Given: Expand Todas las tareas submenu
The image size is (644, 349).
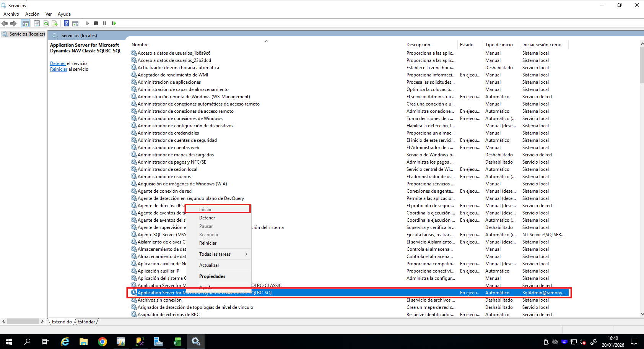Looking at the screenshot, I should [218, 254].
